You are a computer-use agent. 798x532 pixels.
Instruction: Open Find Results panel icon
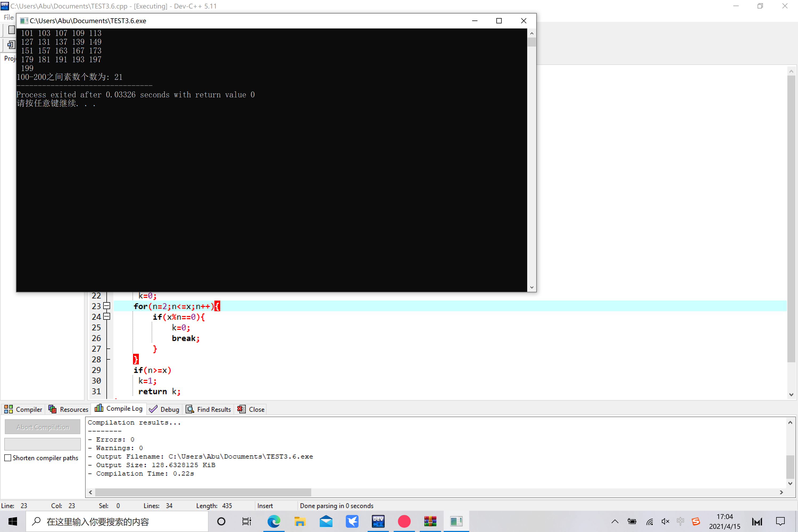[190, 409]
